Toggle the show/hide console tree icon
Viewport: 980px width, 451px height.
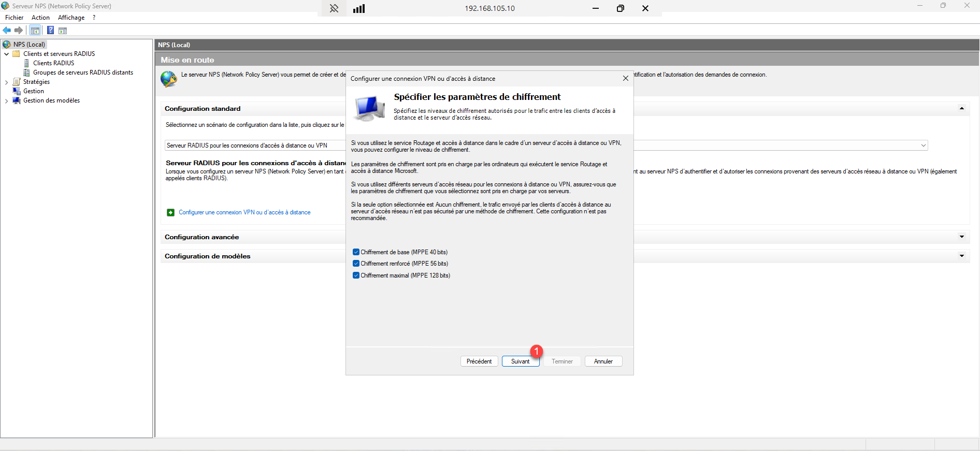35,31
